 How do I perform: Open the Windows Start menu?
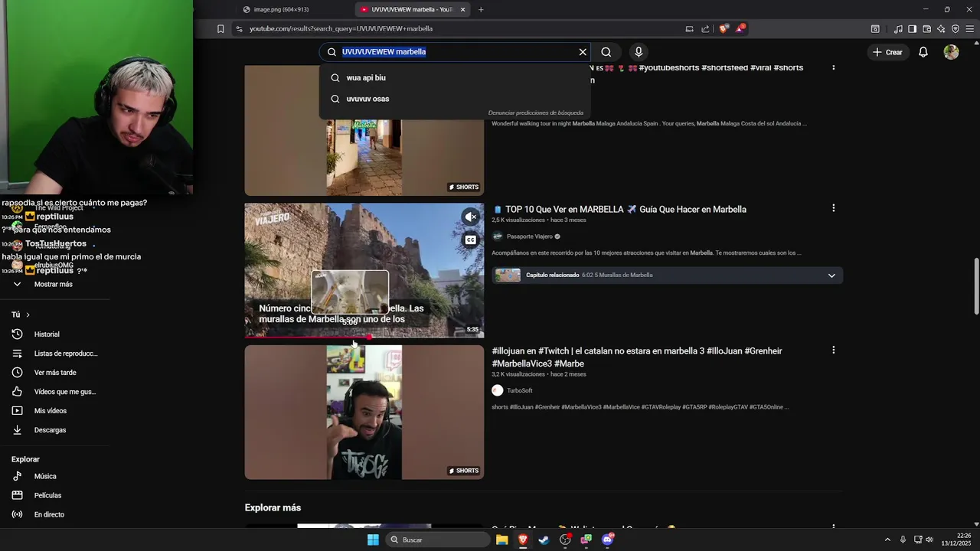pos(373,540)
